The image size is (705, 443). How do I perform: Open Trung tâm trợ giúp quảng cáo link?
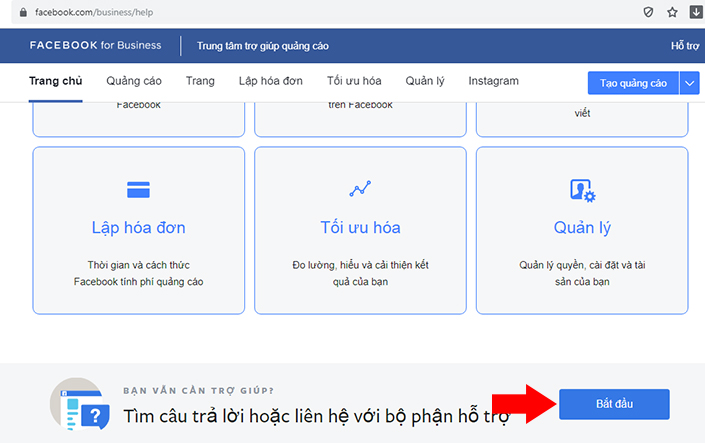click(263, 46)
